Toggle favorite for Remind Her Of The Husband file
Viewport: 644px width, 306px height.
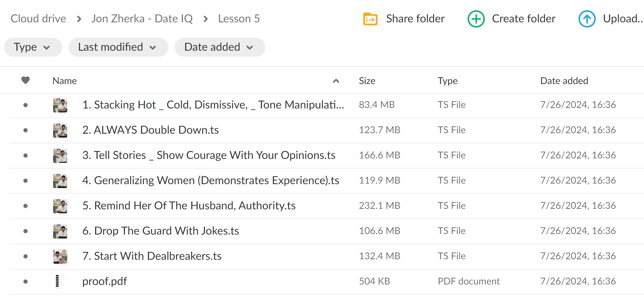[x=26, y=205]
